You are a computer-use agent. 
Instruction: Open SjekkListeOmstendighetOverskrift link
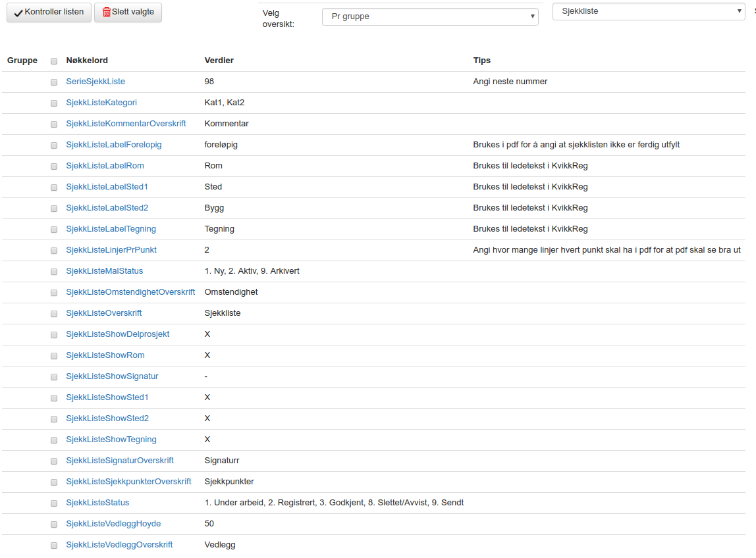coord(130,292)
